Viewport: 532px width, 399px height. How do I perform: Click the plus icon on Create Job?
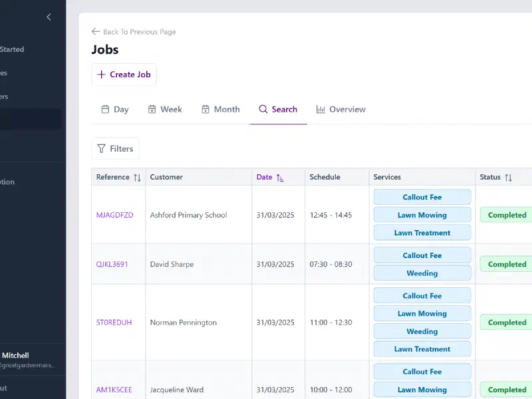101,74
